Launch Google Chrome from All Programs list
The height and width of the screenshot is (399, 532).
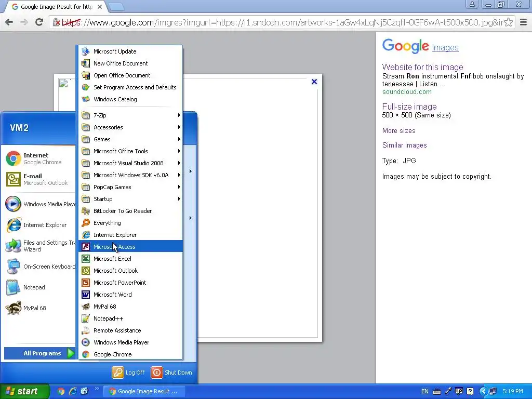(x=130, y=354)
